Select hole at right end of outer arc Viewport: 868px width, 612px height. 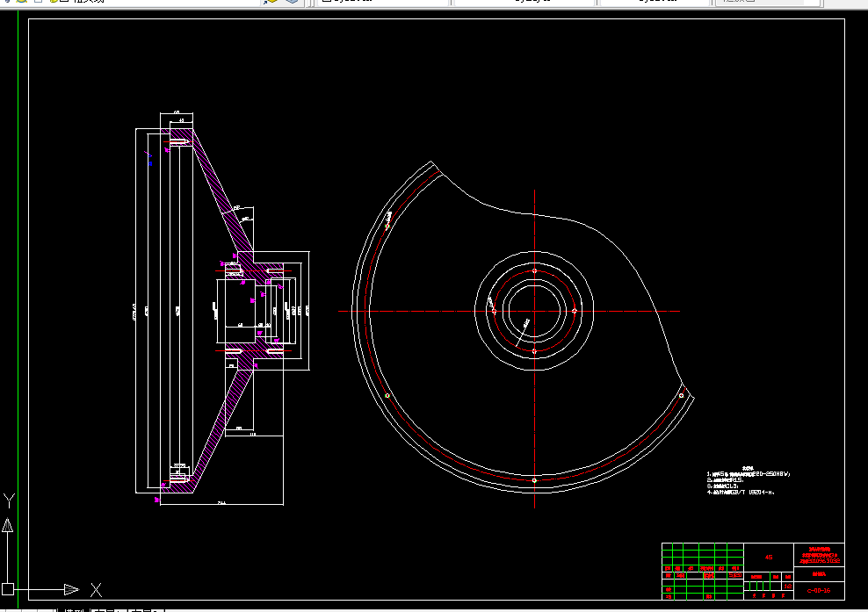(x=681, y=396)
